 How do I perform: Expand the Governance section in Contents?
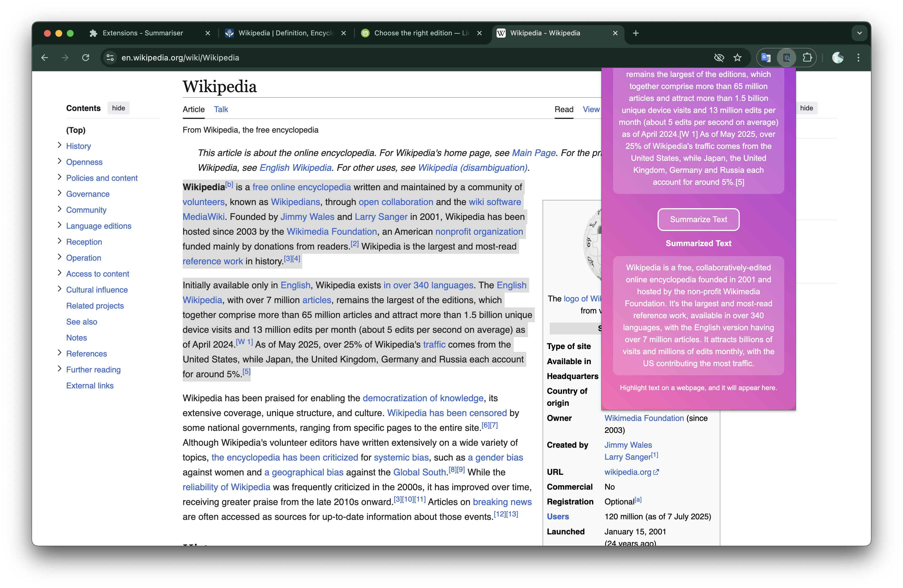tap(60, 193)
